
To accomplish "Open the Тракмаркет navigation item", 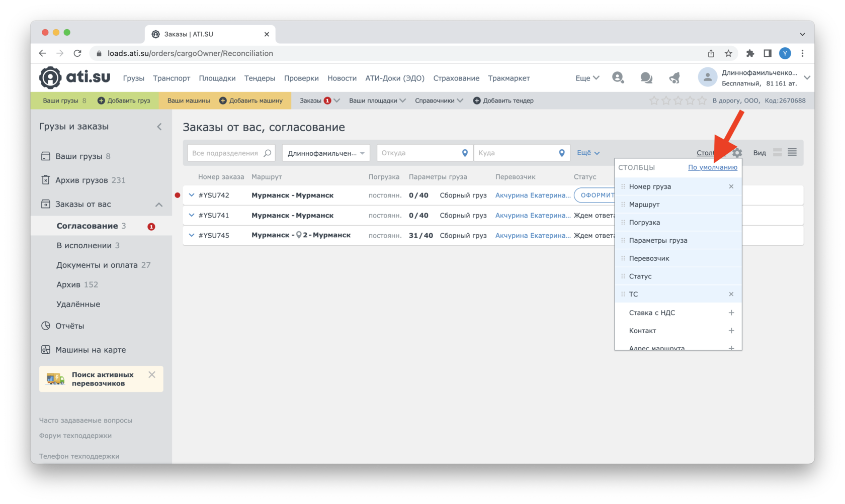I will point(509,78).
